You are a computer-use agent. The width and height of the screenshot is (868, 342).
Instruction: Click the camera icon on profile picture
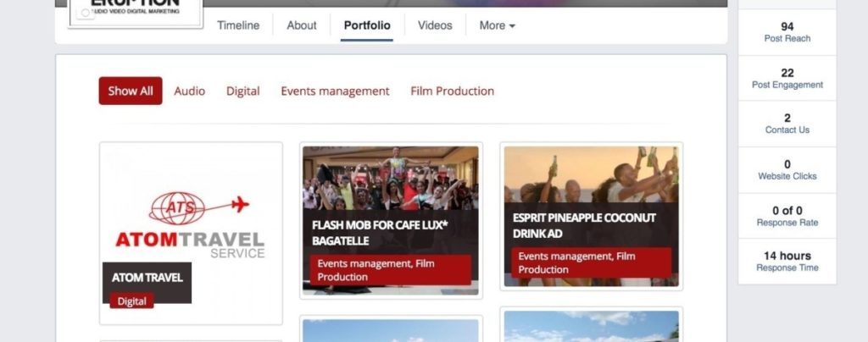(86, 12)
